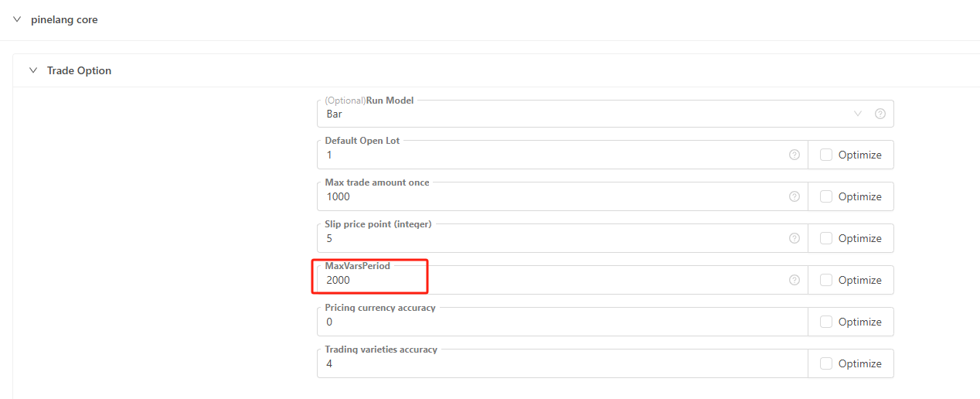Screen dimensions: 980x399
Task: Enable Optimize for Trading varieties accuracy
Action: pyautogui.click(x=826, y=363)
